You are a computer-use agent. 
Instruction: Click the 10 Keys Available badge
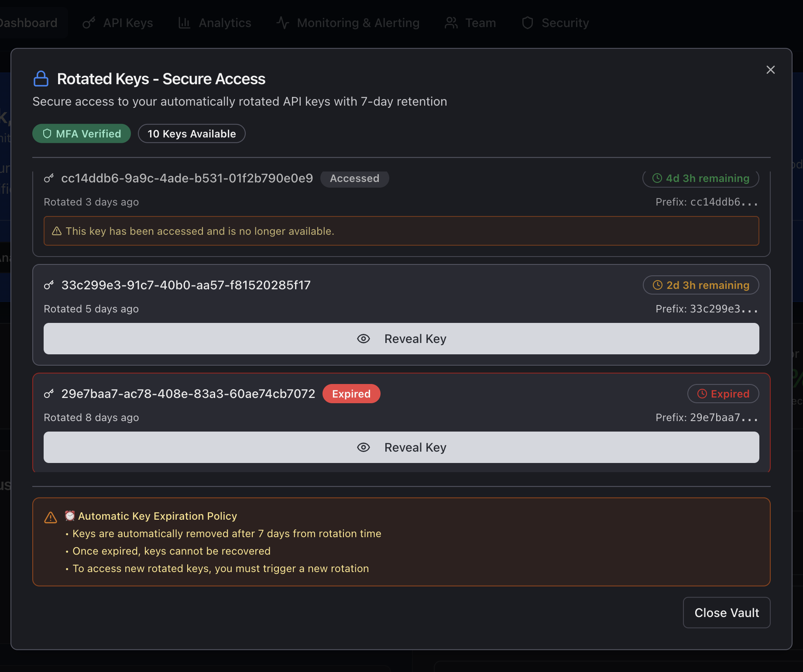click(192, 134)
